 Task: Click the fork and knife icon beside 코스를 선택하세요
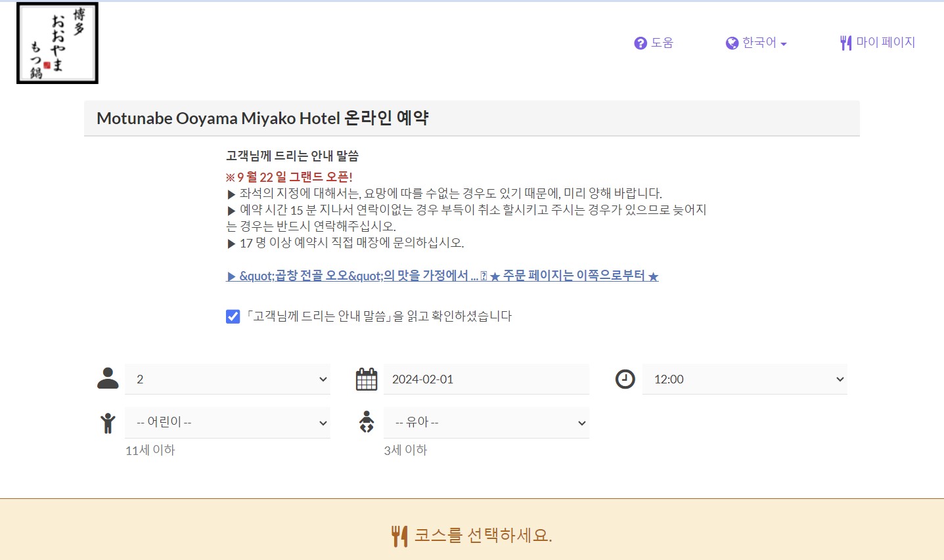pyautogui.click(x=399, y=536)
